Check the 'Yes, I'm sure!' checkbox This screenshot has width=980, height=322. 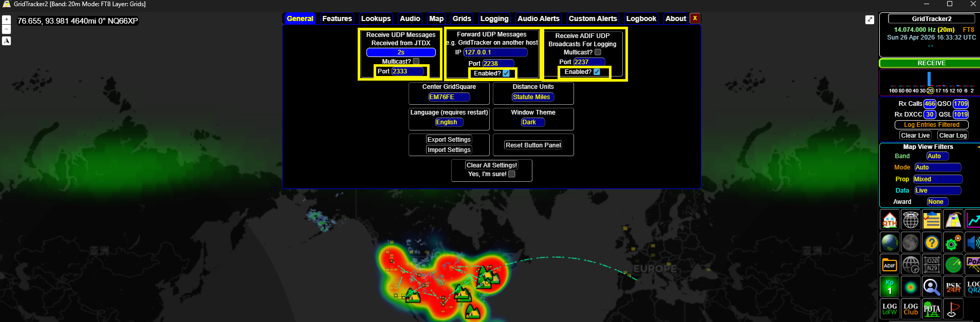(x=512, y=174)
